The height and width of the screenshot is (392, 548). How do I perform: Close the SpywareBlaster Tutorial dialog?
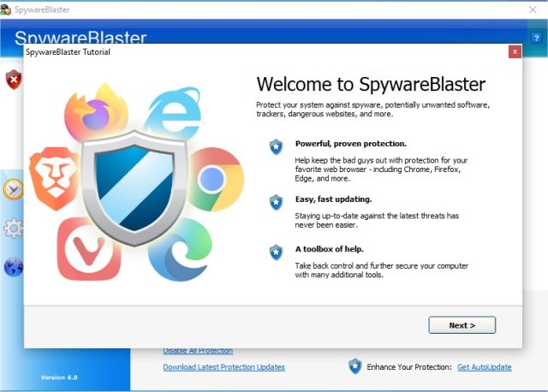coord(515,51)
